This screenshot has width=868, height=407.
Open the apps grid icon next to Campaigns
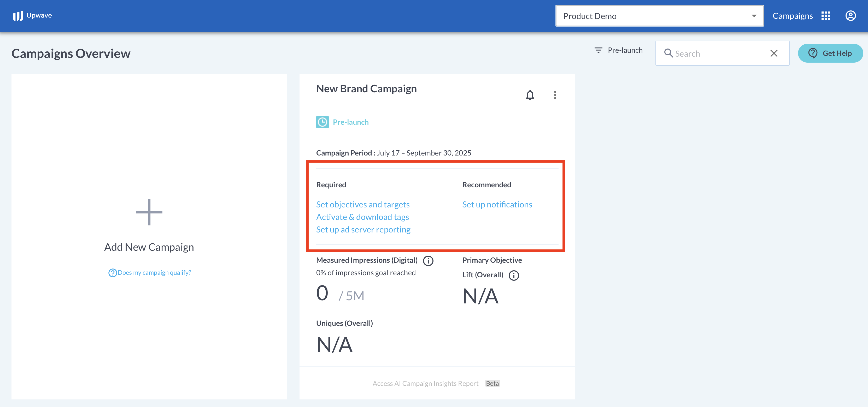point(825,16)
